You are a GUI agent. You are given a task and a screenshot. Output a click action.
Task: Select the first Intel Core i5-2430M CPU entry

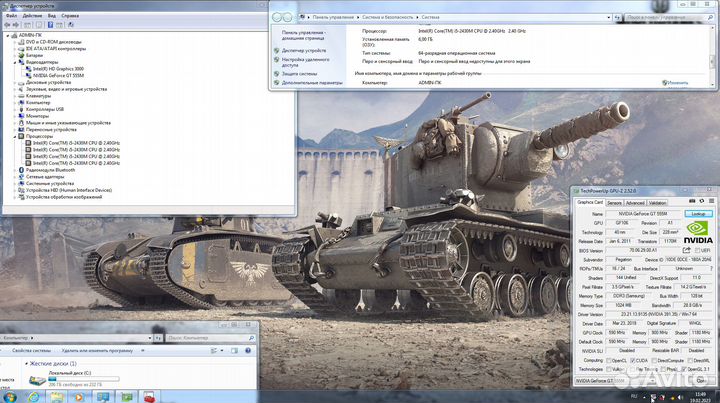[75, 143]
